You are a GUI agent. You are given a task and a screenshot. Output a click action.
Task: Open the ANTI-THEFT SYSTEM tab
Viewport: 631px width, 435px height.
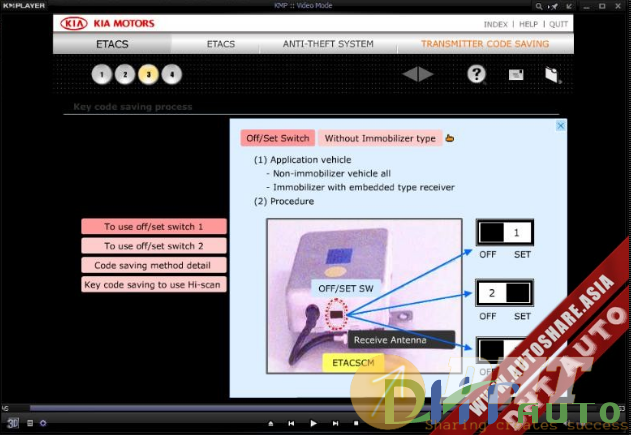coord(328,44)
